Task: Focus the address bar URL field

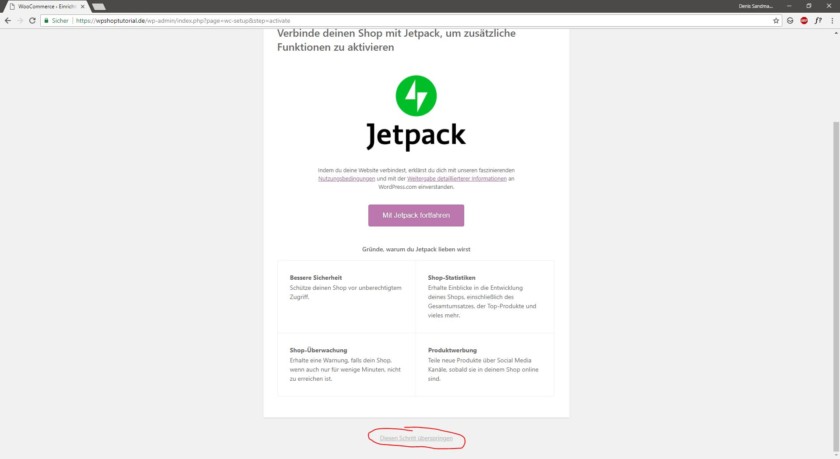Action: tap(418, 20)
